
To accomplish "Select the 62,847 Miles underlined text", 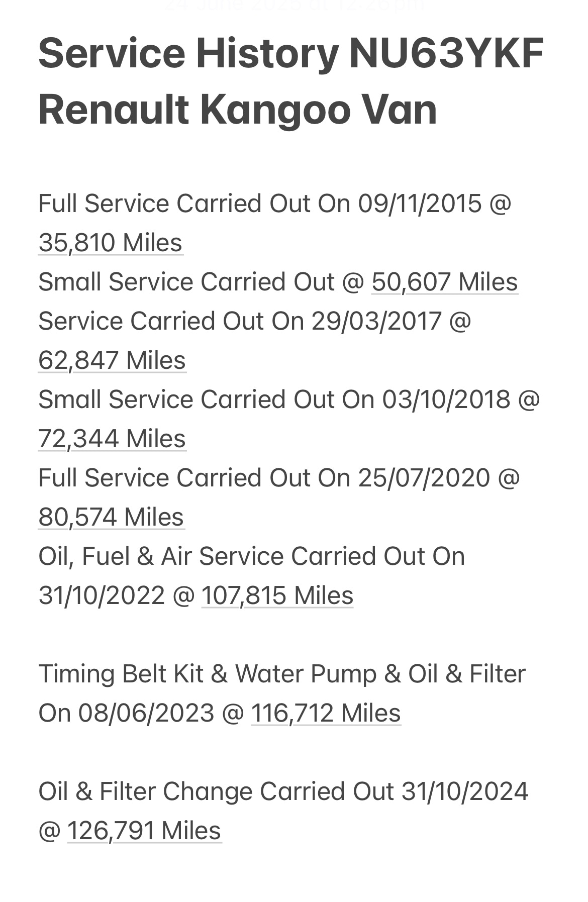I will click(112, 360).
